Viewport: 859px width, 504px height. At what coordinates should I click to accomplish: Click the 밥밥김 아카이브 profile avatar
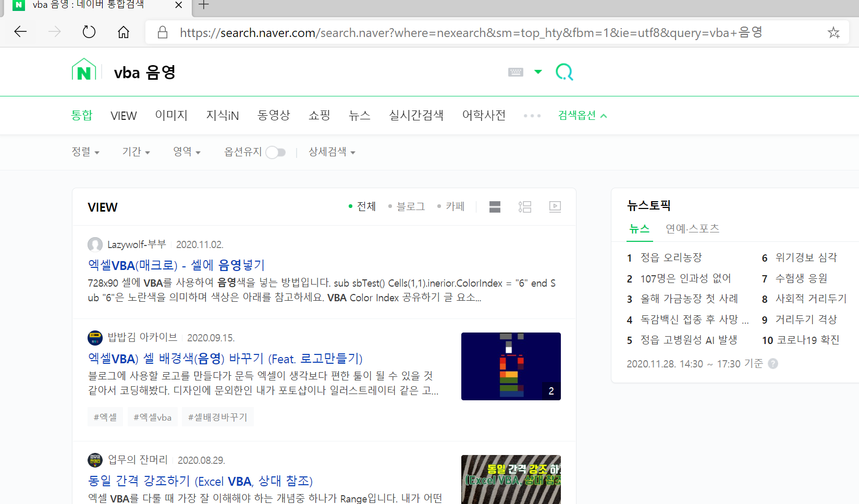[x=95, y=338]
